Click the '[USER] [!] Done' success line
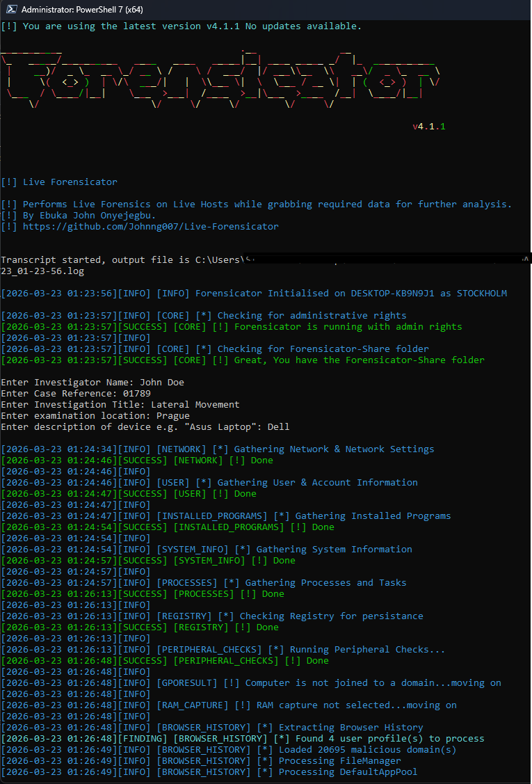532x784 pixels. (x=129, y=493)
